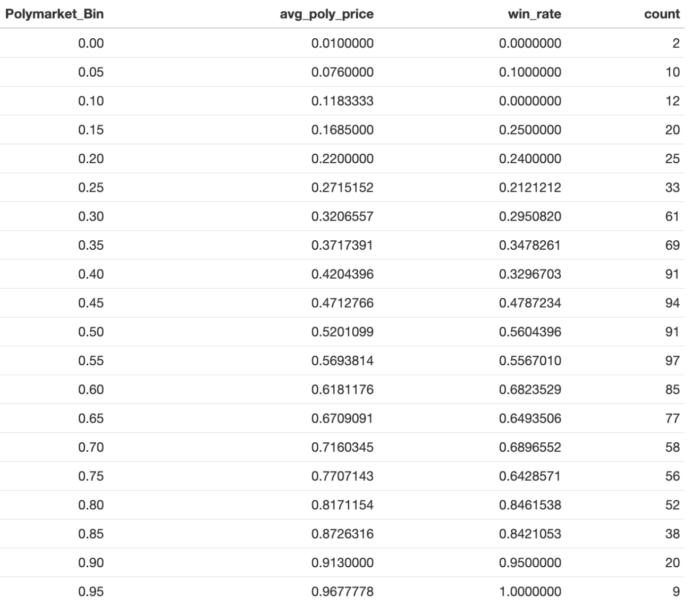
Task: Click the 0.75 bin row label
Action: click(91, 476)
